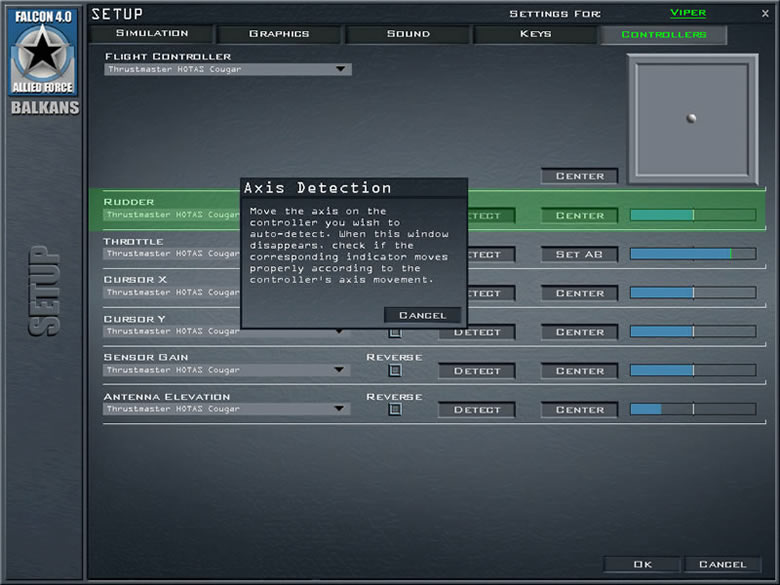Screen dimensions: 780x585
Task: Click Center button below joystick box
Action: tap(580, 176)
